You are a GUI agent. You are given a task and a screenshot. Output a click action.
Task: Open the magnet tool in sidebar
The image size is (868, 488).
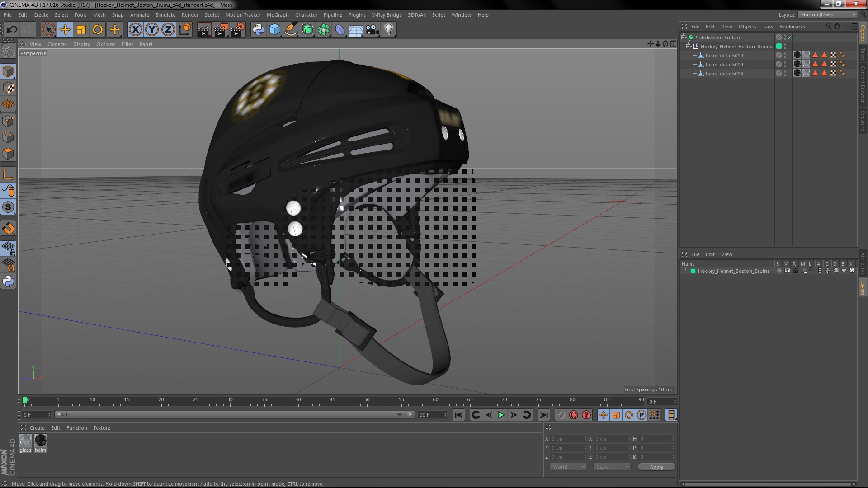8,228
